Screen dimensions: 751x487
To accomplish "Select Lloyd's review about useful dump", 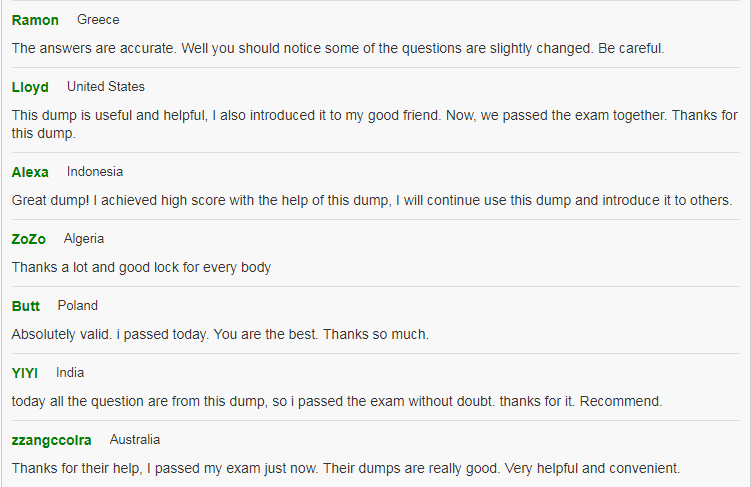I will pyautogui.click(x=375, y=124).
